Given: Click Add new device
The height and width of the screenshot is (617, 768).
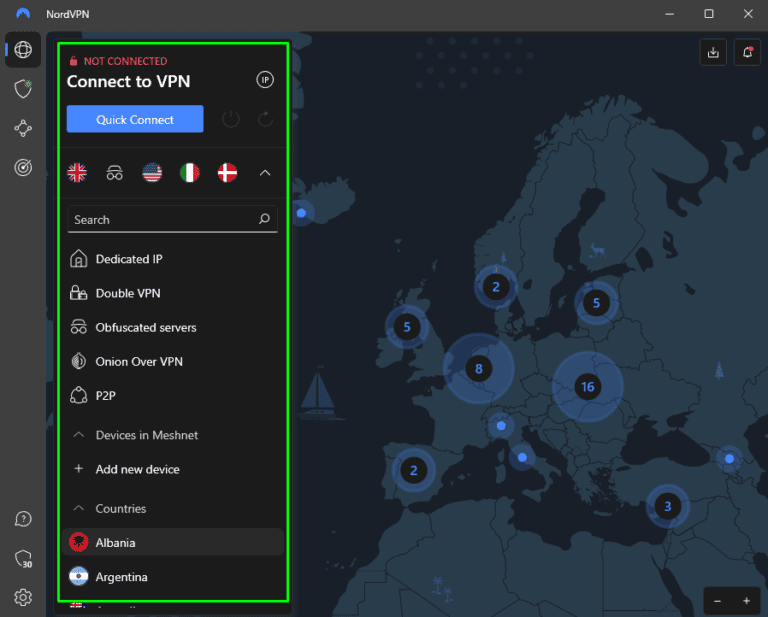Looking at the screenshot, I should coord(136,469).
